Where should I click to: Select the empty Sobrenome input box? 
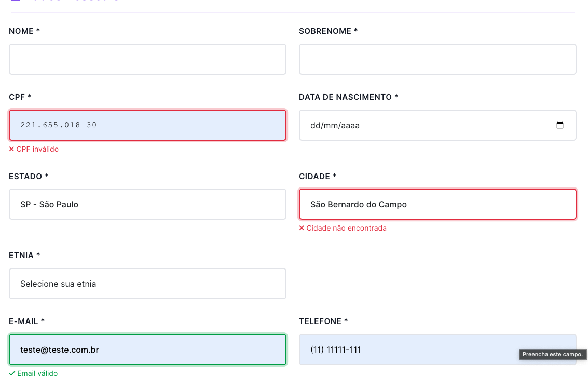pos(437,59)
